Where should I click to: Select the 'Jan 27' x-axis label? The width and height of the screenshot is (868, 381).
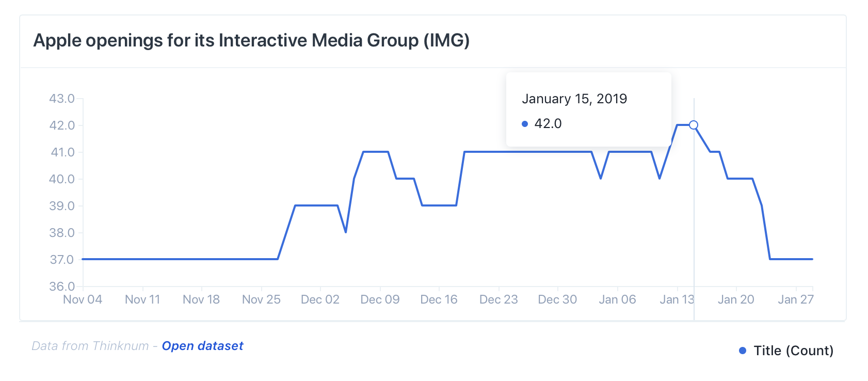coord(795,299)
